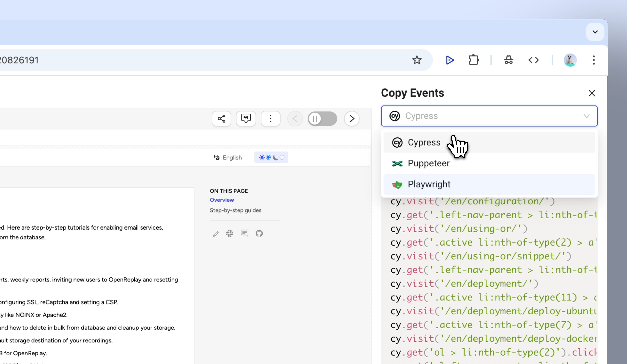Select Puppeteer from the dropdown list
Screen dimensions: 627x364
489,163
